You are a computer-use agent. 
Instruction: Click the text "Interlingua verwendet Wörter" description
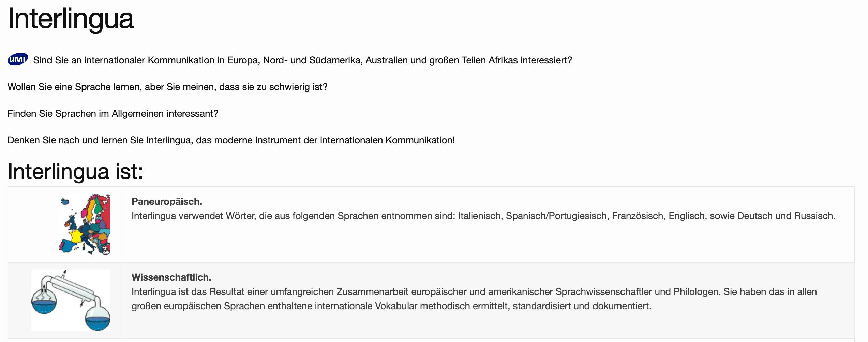pos(483,216)
